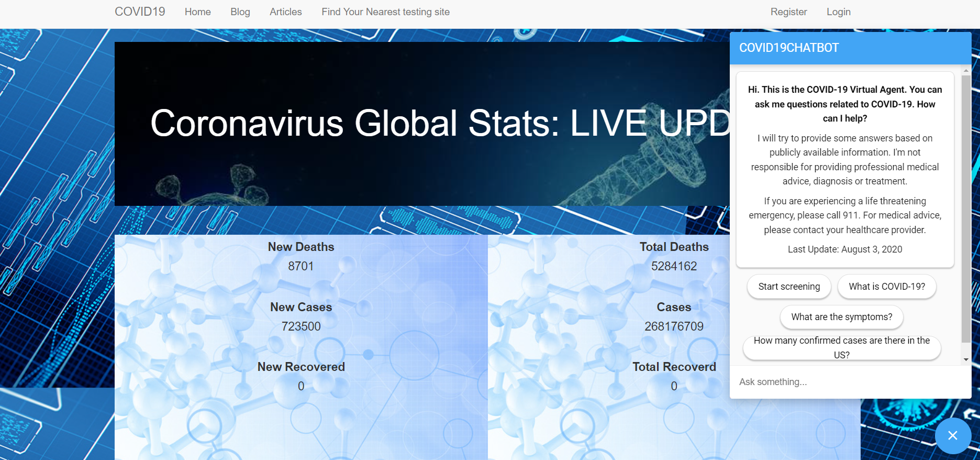Image resolution: width=980 pixels, height=460 pixels.
Task: Ask 'What is COVID-19?' via suggestion chip
Action: click(887, 287)
